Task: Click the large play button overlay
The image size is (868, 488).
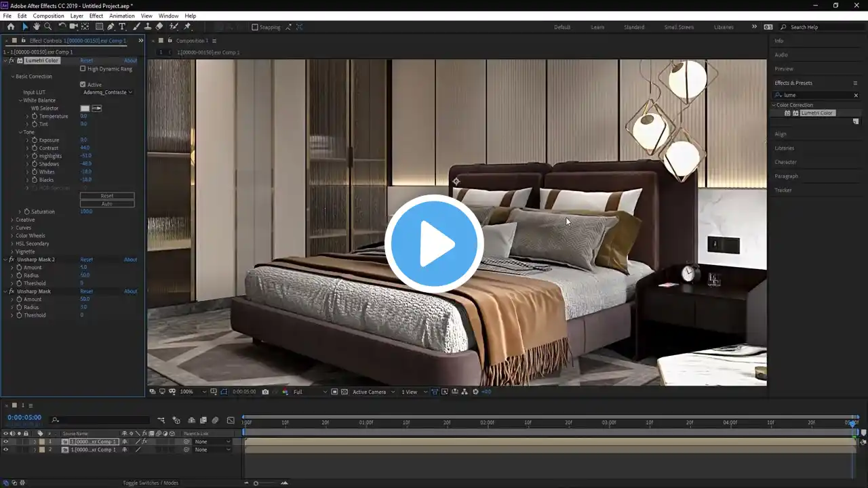Action: pos(434,243)
